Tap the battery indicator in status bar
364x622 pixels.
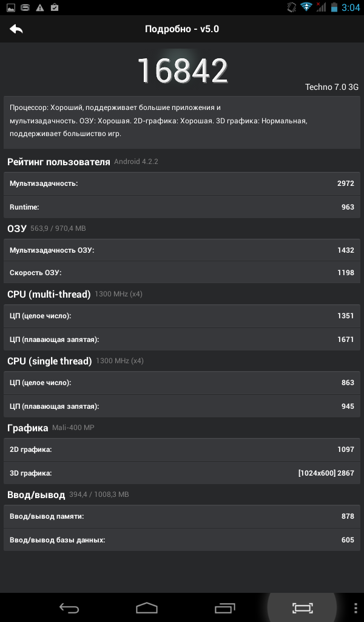[334, 7]
